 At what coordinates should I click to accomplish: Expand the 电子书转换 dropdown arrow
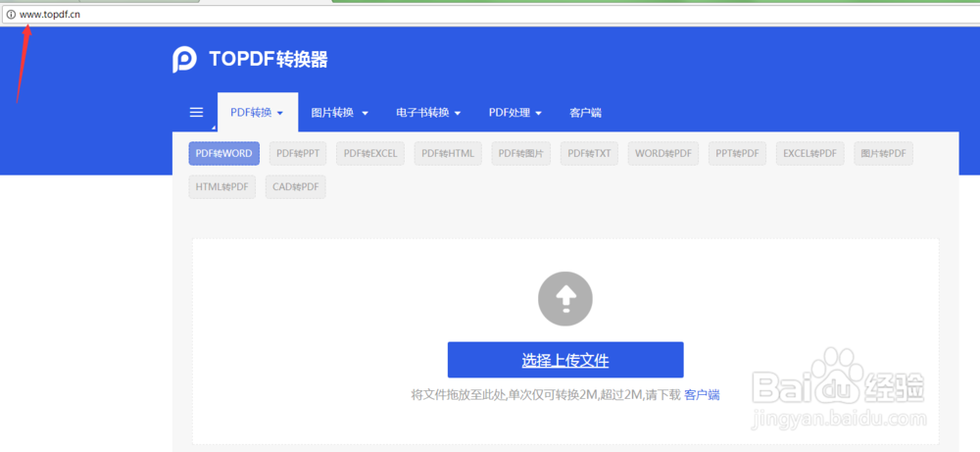(458, 113)
